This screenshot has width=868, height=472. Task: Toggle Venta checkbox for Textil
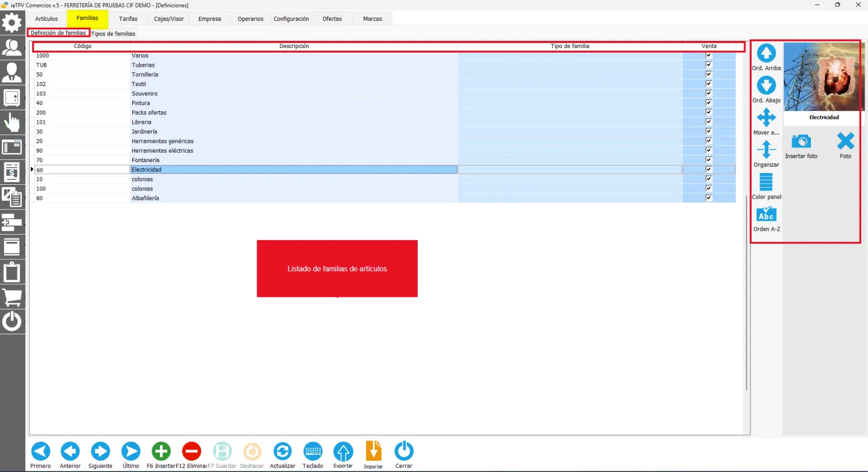pos(709,84)
